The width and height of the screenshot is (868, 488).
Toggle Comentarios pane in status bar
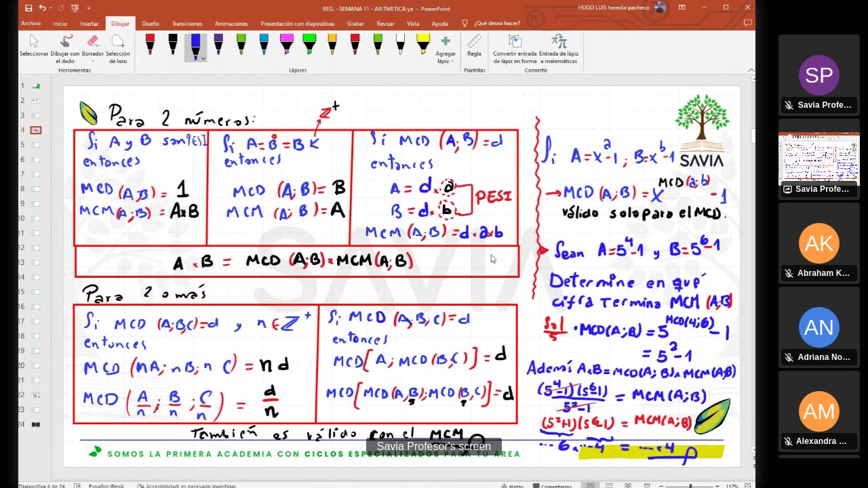[x=553, y=485]
